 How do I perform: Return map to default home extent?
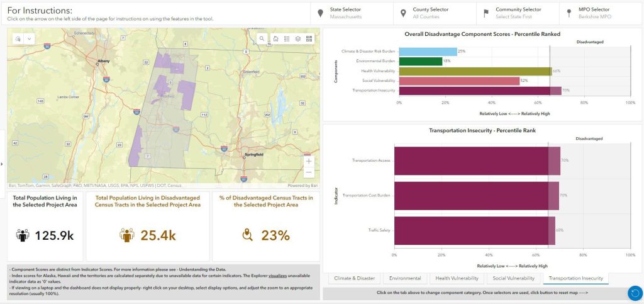point(275,38)
